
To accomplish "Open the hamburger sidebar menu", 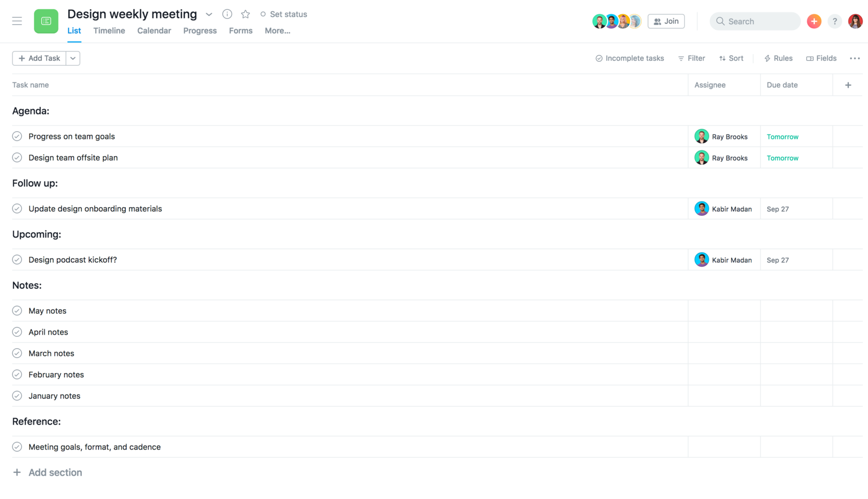I will 17,21.
